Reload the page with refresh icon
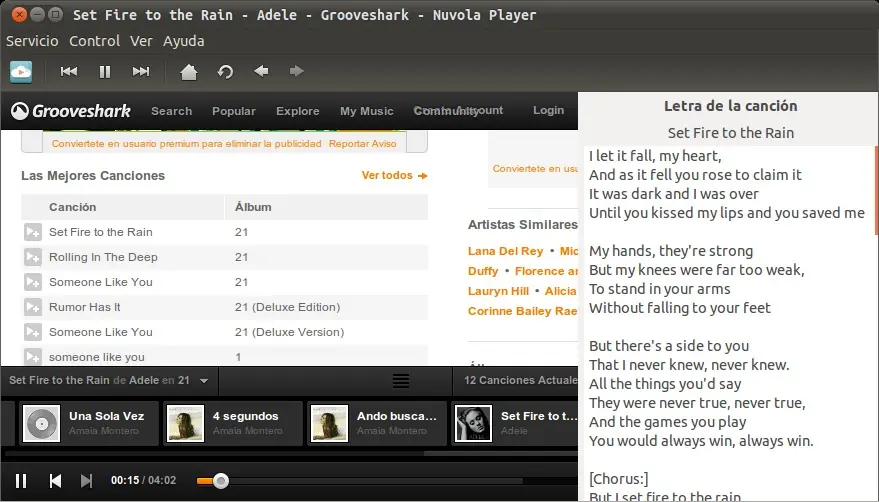Viewport: 879px width, 502px height. click(x=225, y=72)
